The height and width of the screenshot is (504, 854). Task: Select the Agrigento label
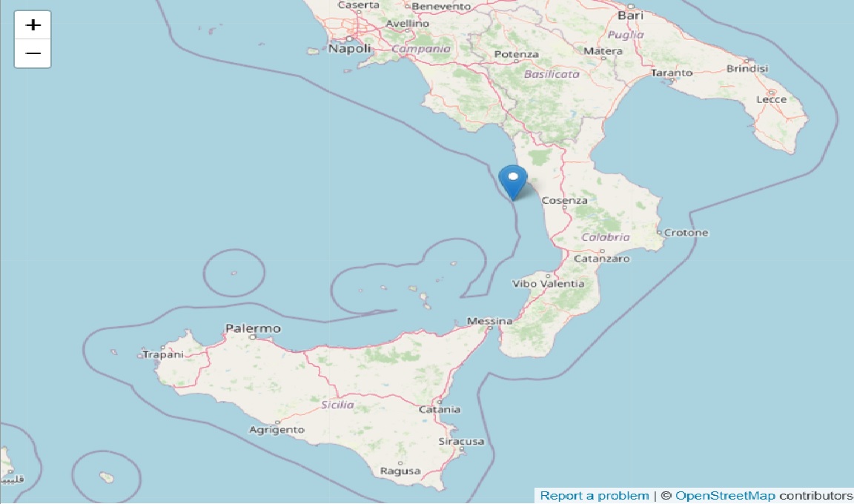click(277, 430)
